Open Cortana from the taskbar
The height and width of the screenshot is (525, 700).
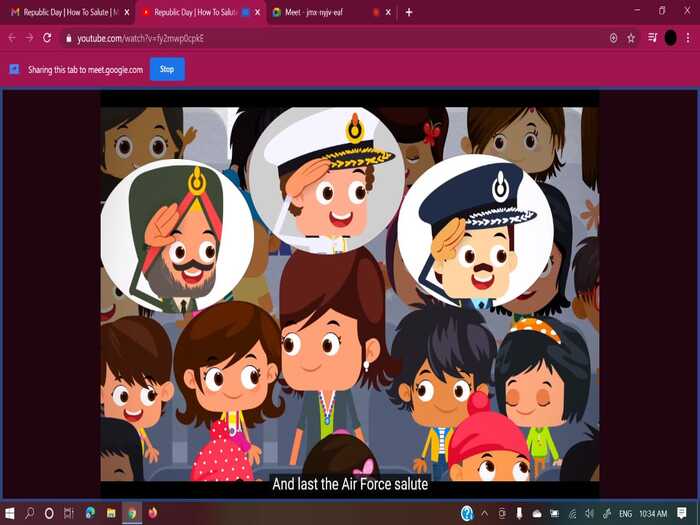(x=49, y=513)
